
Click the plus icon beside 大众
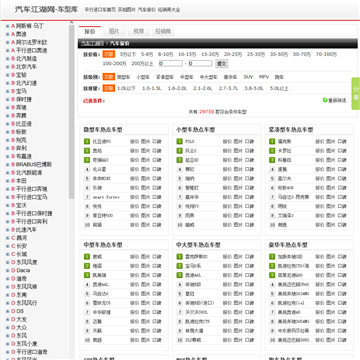pyautogui.click(x=8, y=327)
